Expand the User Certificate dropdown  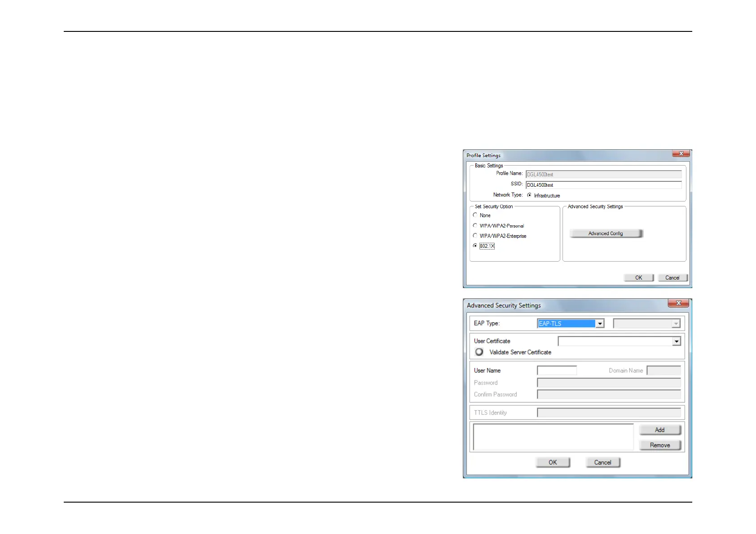677,341
